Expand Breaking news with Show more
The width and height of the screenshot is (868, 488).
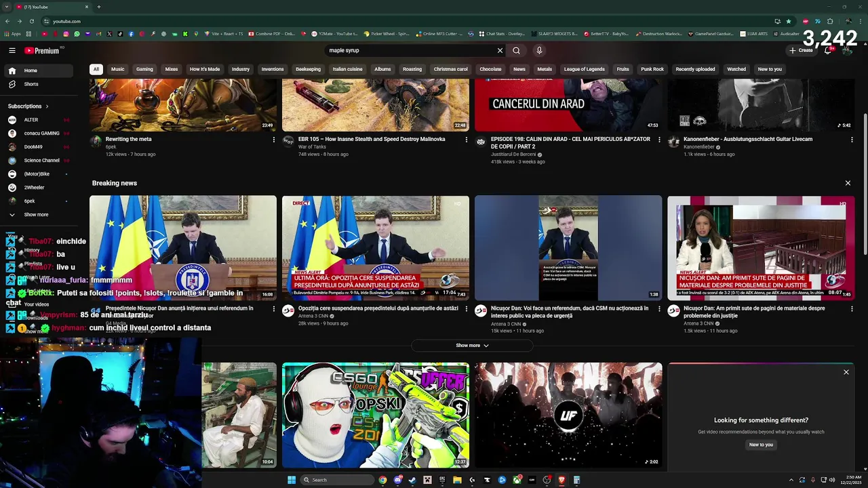click(472, 346)
